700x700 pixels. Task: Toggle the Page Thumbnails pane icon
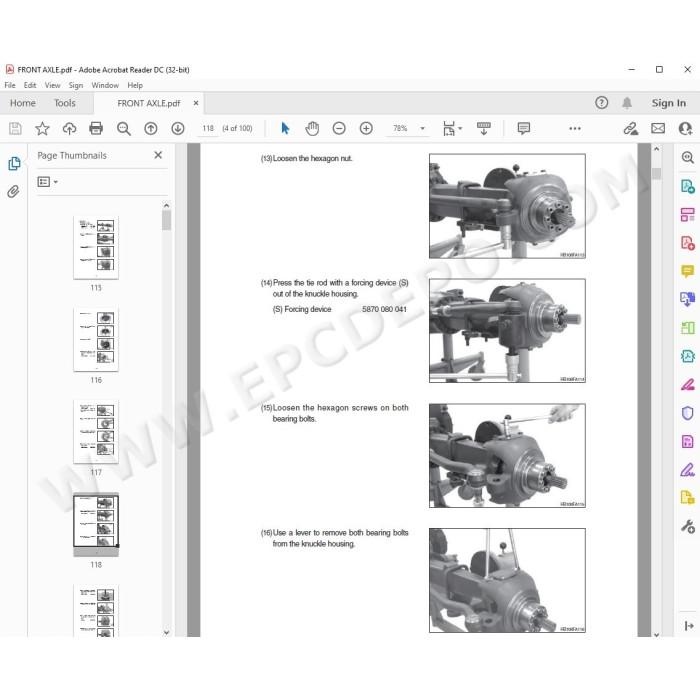pos(14,163)
